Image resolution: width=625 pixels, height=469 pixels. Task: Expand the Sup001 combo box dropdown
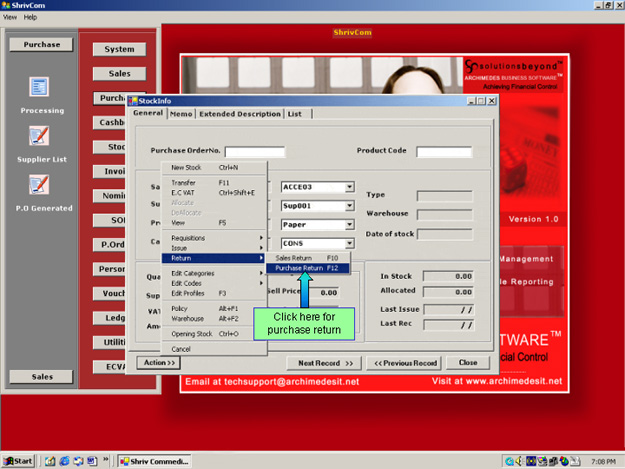350,205
